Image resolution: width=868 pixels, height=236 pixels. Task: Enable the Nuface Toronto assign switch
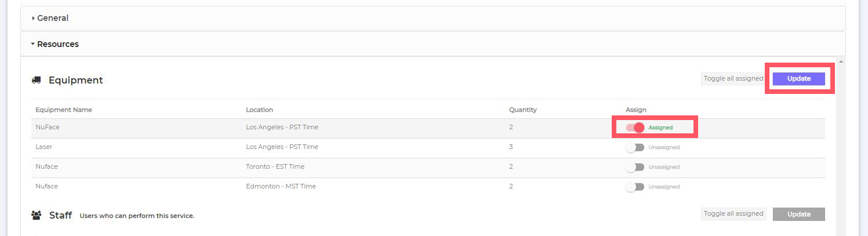pos(635,167)
